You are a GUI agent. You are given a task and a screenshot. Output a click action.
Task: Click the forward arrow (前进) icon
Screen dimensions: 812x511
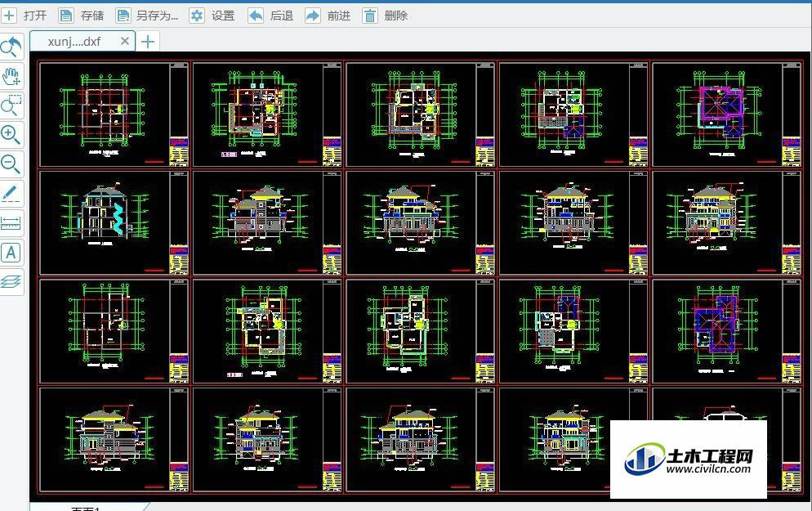click(313, 16)
